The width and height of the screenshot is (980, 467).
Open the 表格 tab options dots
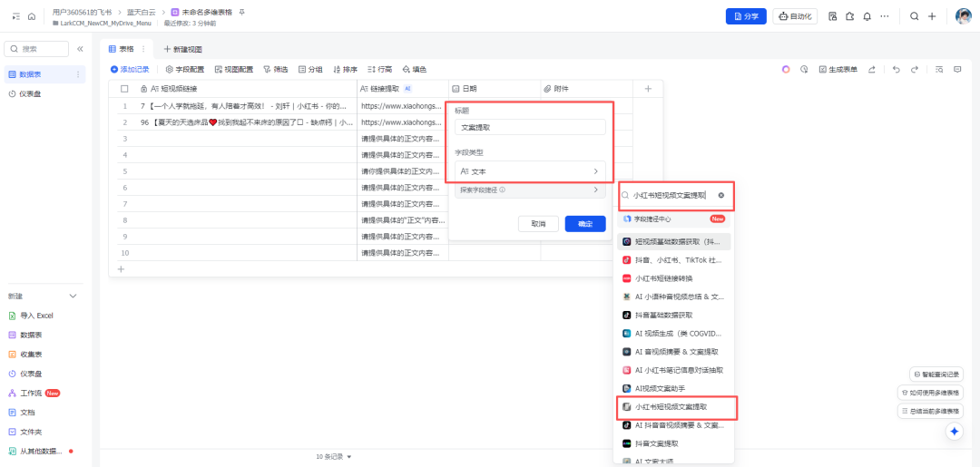point(143,49)
